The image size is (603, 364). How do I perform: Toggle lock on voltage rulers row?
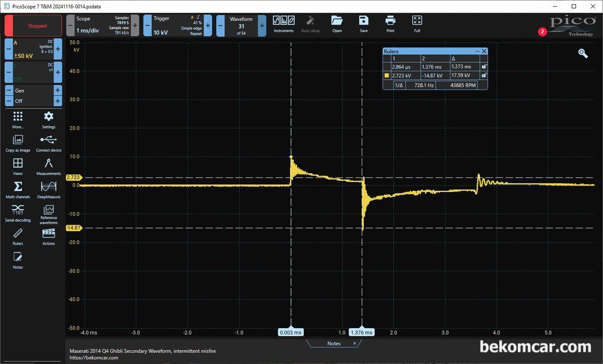click(484, 75)
